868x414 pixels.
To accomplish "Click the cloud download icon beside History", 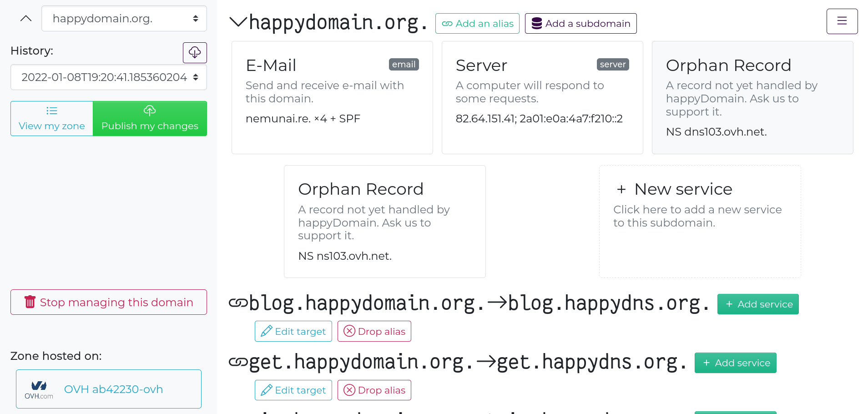I will click(x=195, y=53).
